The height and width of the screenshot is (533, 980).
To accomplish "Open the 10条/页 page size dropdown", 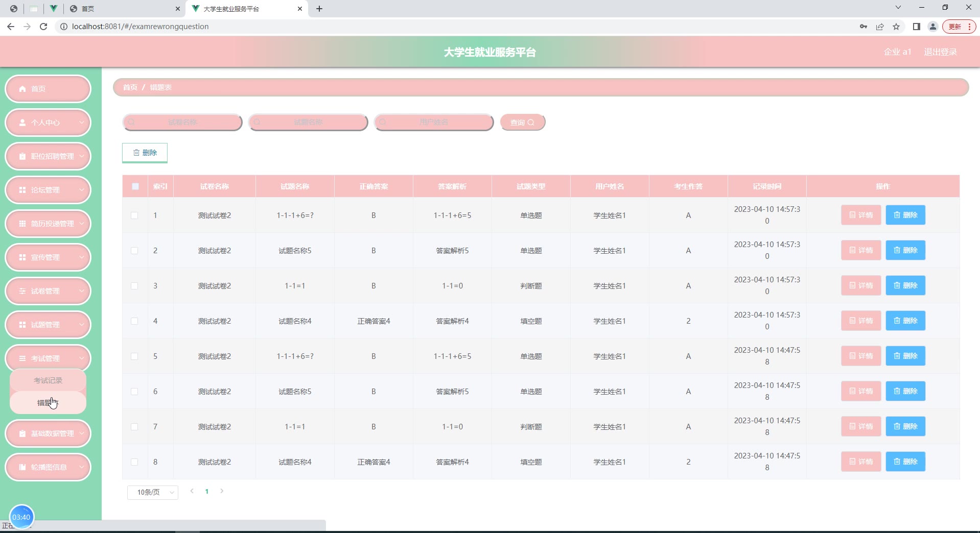I will coord(153,492).
